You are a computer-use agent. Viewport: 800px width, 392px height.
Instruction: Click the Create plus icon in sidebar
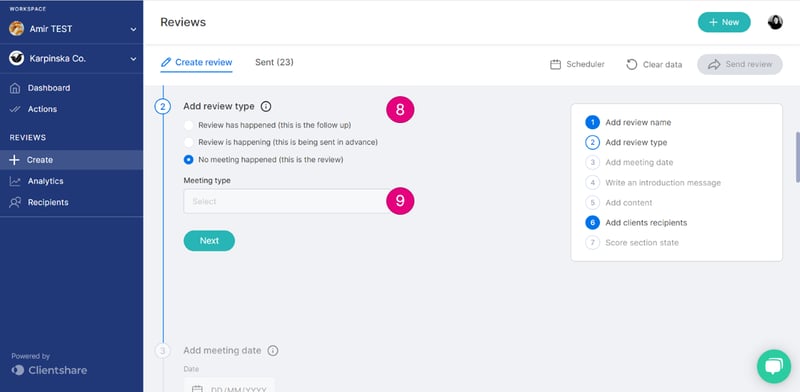click(14, 160)
